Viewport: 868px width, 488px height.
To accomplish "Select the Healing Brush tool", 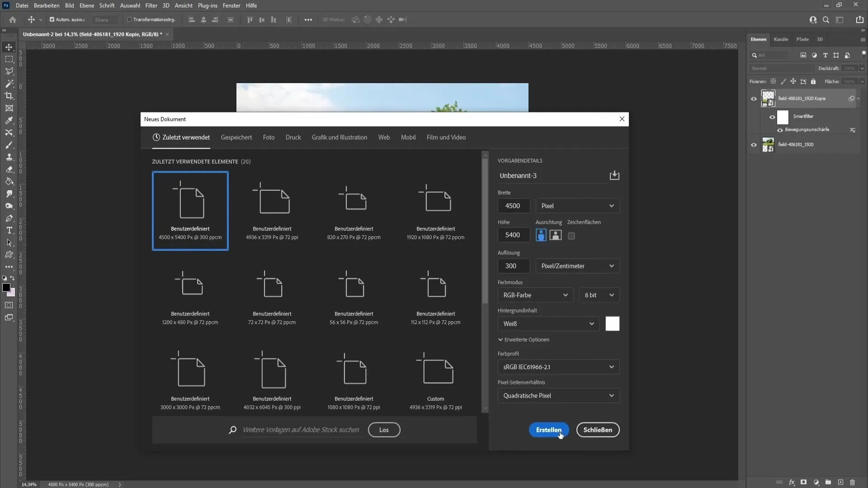I will (9, 133).
